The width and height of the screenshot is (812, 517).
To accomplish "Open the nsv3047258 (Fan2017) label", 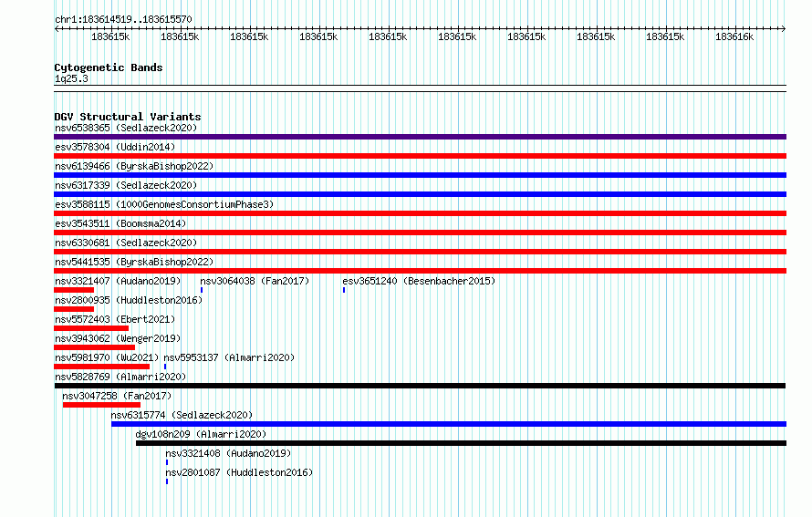I will click(117, 396).
